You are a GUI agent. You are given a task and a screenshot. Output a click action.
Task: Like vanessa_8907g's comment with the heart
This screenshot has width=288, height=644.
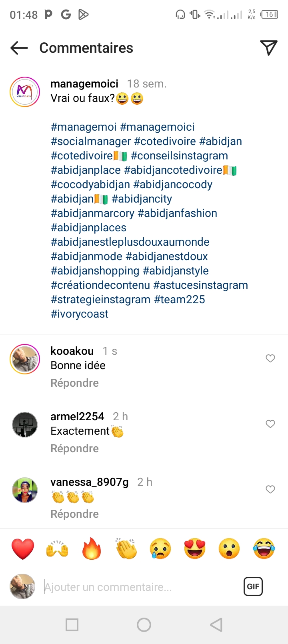tap(270, 489)
